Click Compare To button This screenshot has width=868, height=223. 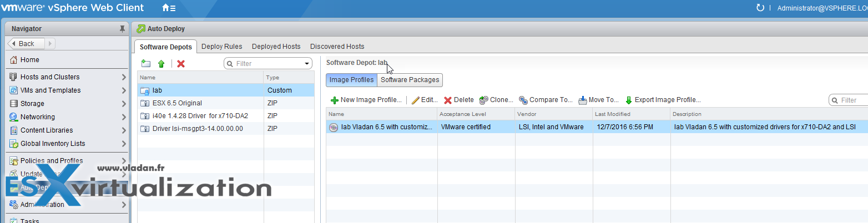(546, 100)
